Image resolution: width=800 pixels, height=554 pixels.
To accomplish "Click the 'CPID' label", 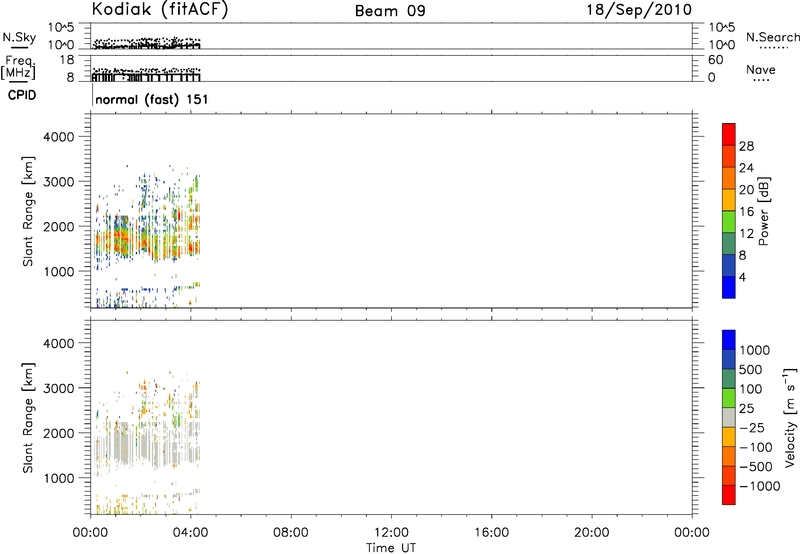I will (22, 95).
